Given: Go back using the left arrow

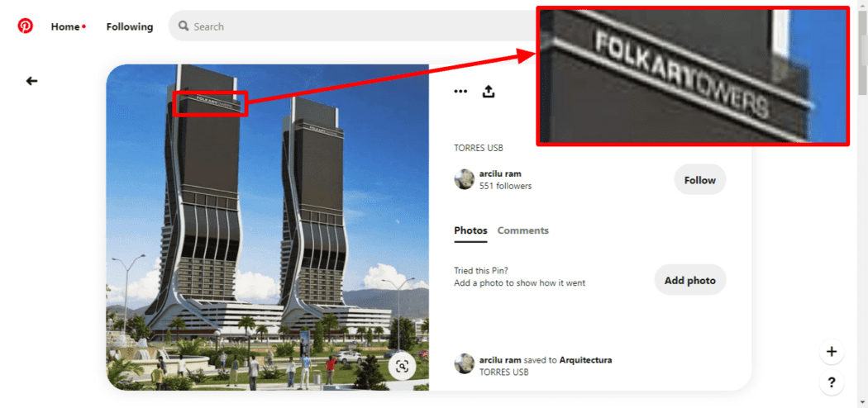Looking at the screenshot, I should 31,81.
